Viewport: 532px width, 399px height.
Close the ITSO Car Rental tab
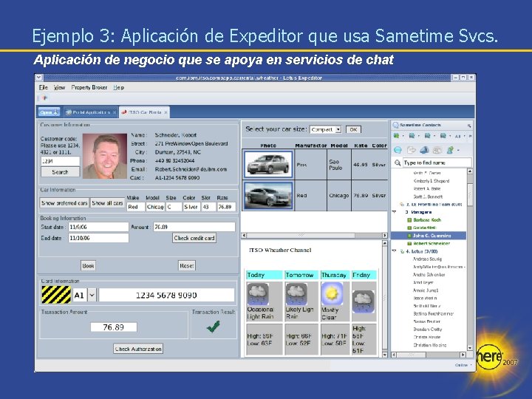click(x=166, y=112)
